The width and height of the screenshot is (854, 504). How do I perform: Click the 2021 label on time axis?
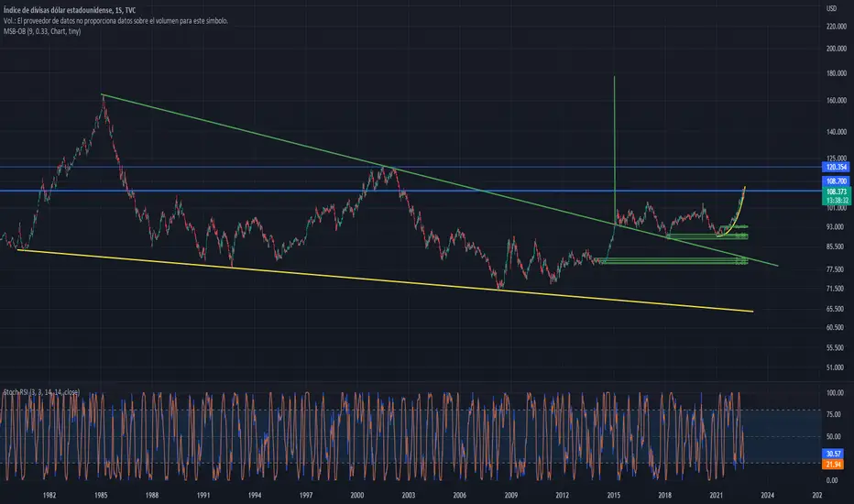(717, 495)
